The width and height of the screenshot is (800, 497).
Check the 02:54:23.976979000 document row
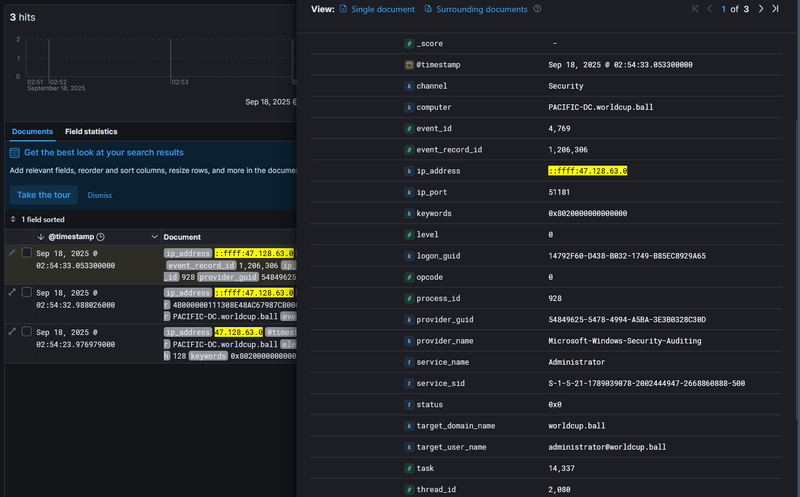(27, 331)
